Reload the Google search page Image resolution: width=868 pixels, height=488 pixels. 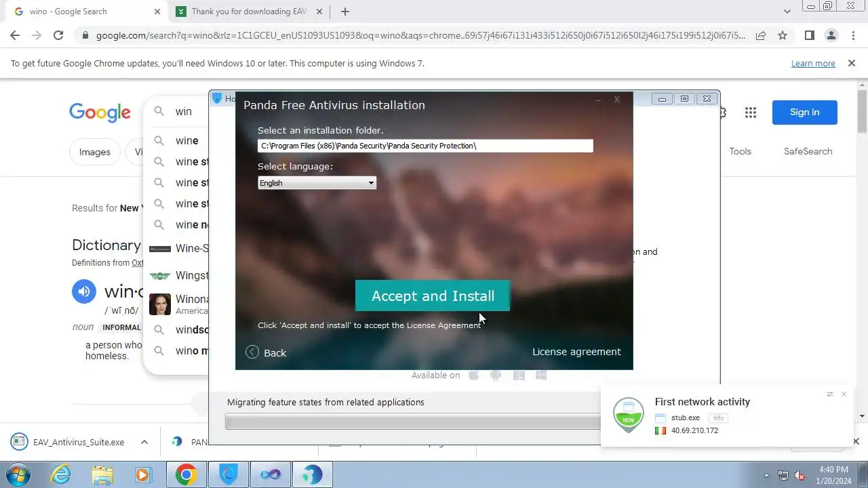pos(58,35)
